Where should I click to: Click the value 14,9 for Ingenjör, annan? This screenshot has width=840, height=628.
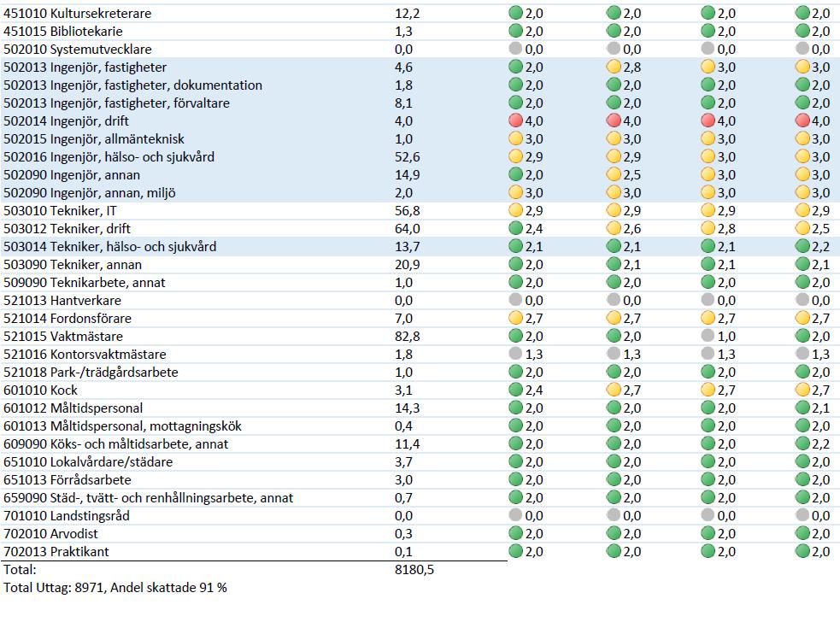tap(407, 174)
